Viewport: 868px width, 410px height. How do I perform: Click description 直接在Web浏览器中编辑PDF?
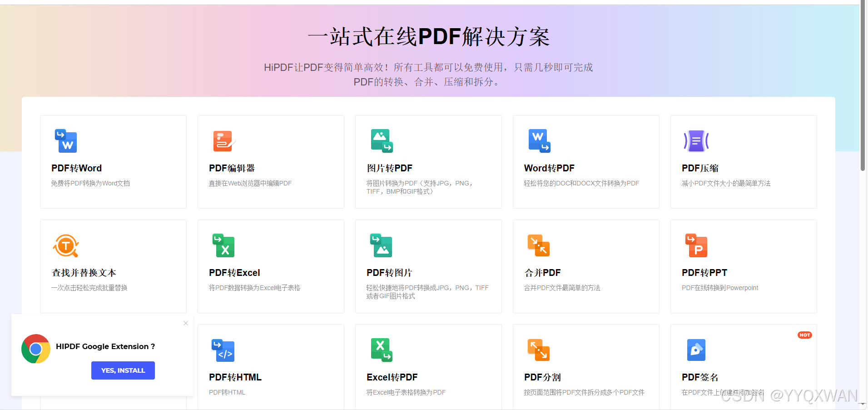250,183
